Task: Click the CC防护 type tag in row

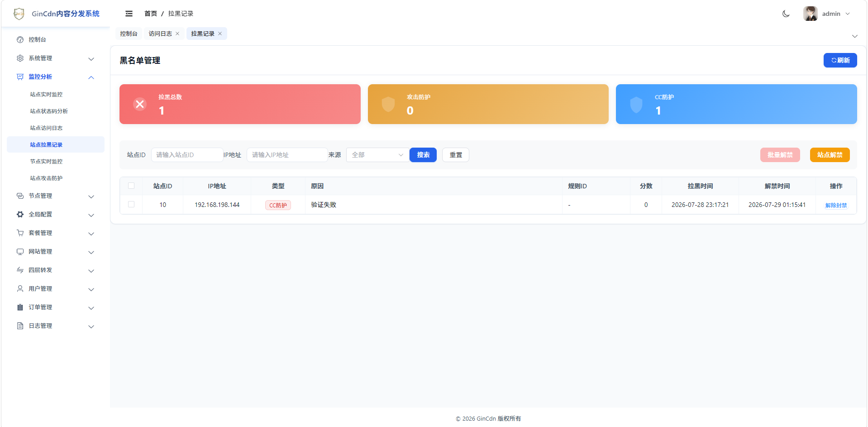Action: tap(278, 205)
